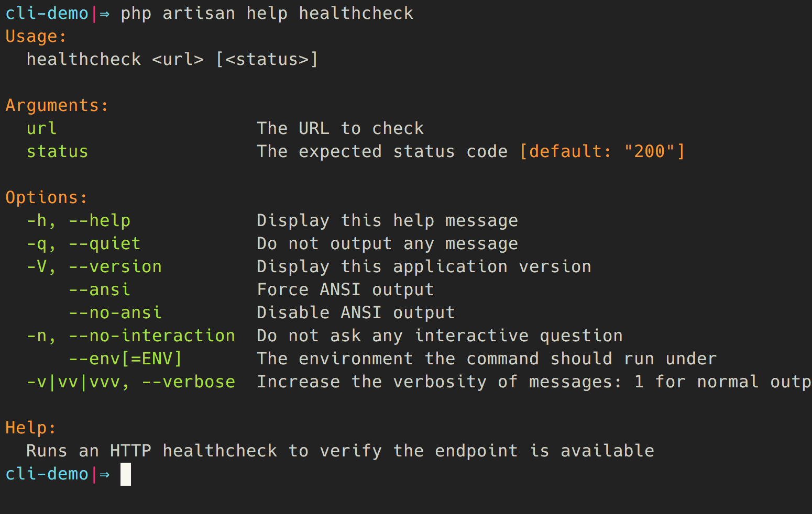This screenshot has height=514, width=812.
Task: Click the 'php artisan help healthcheck' command
Action: click(267, 14)
